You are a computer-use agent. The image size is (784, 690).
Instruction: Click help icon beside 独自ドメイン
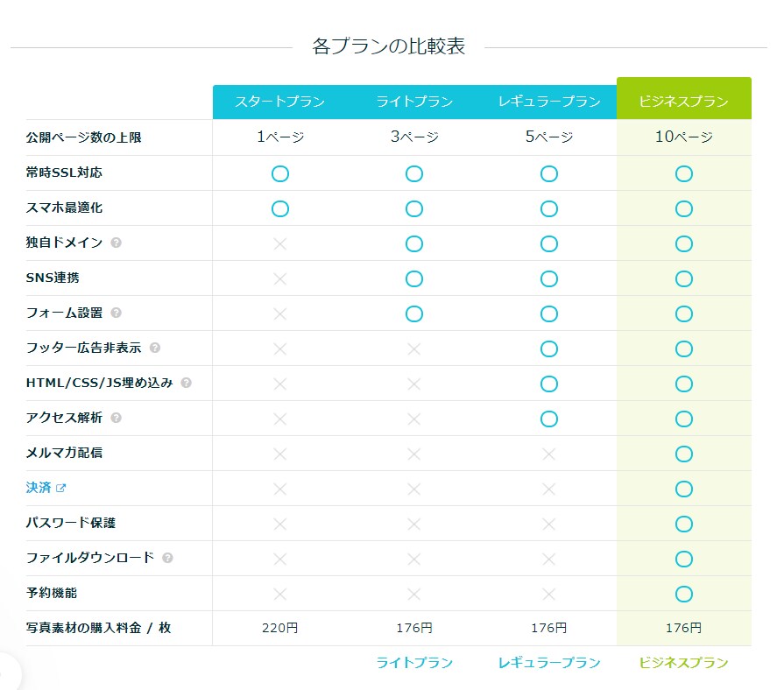(116, 243)
